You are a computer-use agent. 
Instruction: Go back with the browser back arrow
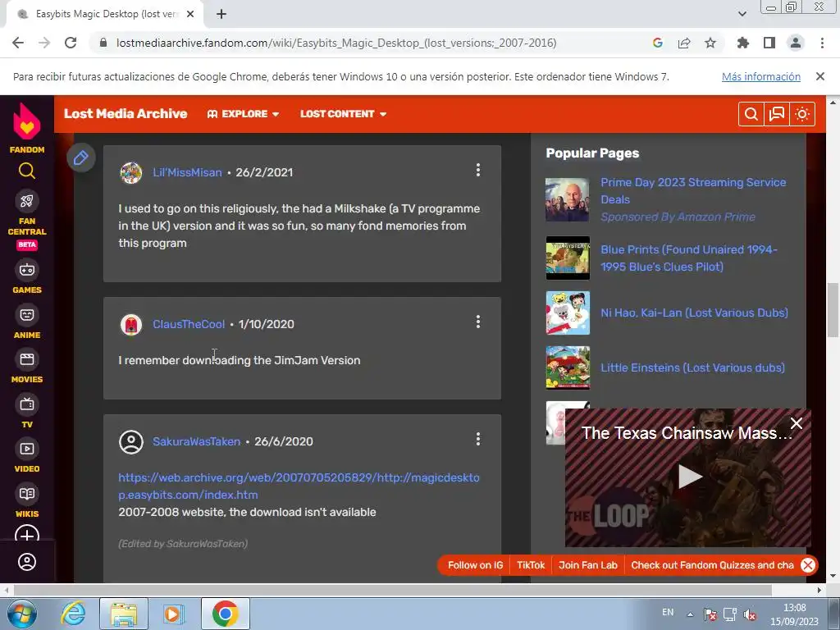coord(18,43)
